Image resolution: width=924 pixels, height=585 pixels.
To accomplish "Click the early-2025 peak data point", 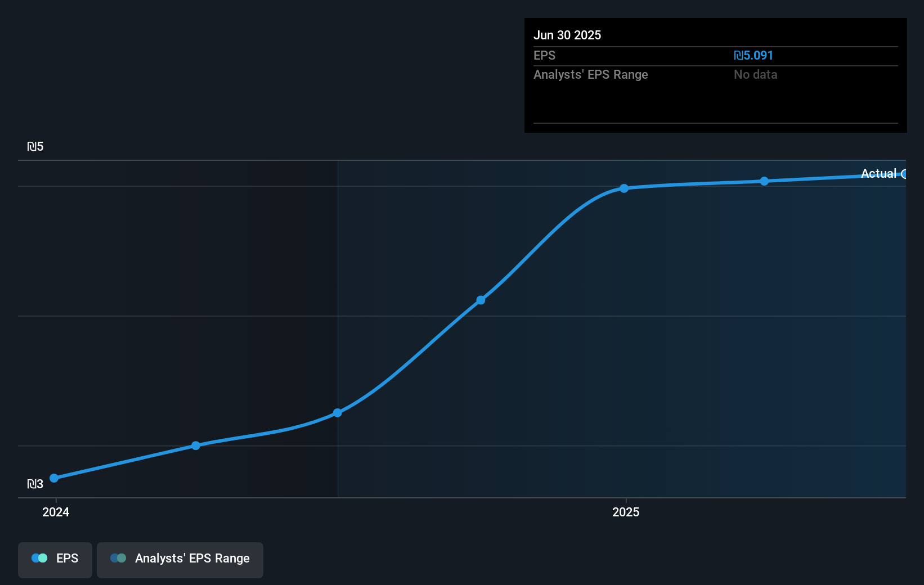I will click(x=624, y=188).
